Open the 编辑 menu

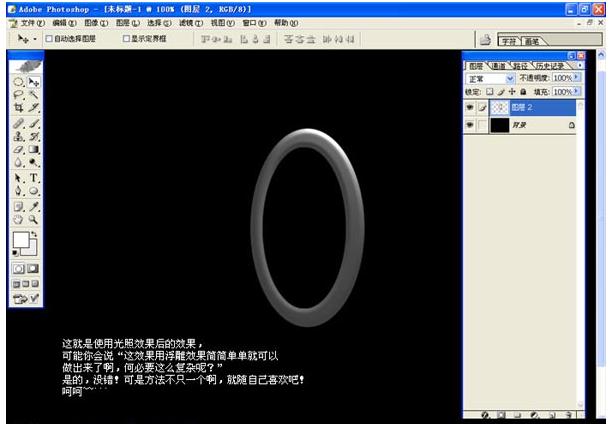(x=65, y=23)
